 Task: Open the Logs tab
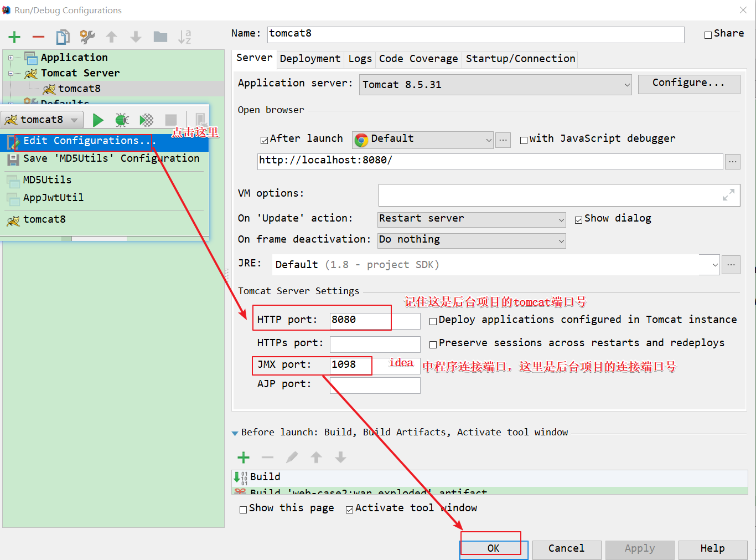point(360,59)
